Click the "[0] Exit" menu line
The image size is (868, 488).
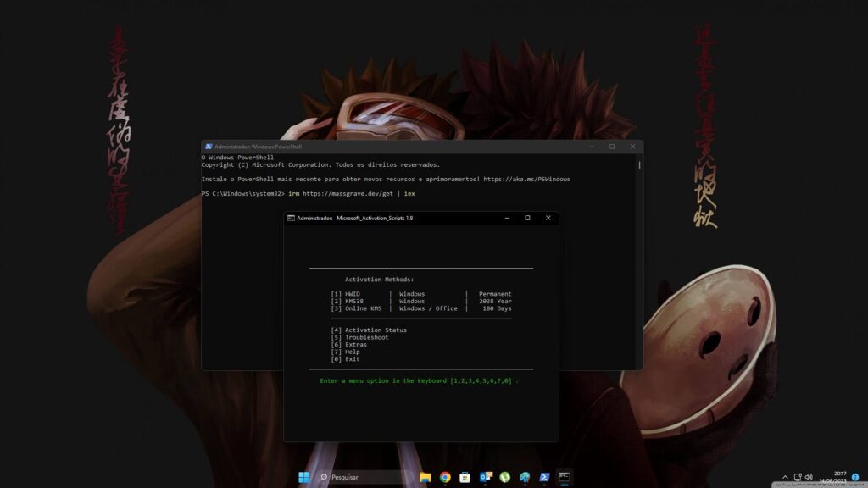pyautogui.click(x=346, y=358)
